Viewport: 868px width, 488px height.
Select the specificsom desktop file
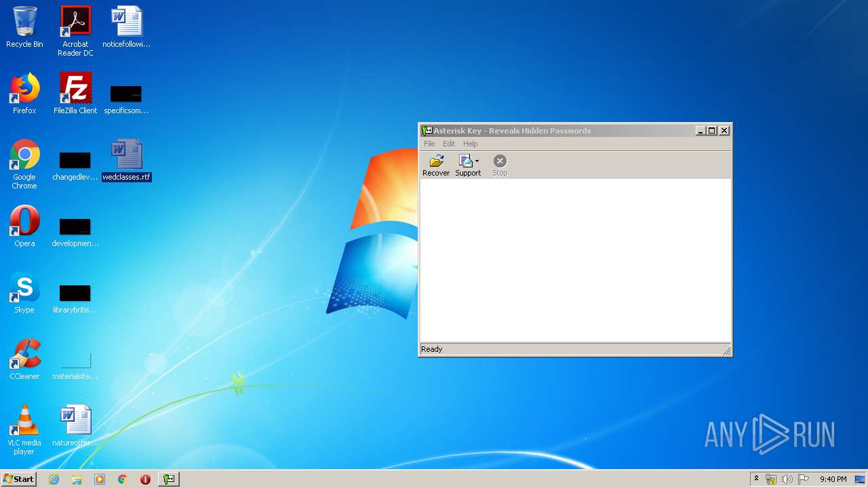(x=126, y=100)
